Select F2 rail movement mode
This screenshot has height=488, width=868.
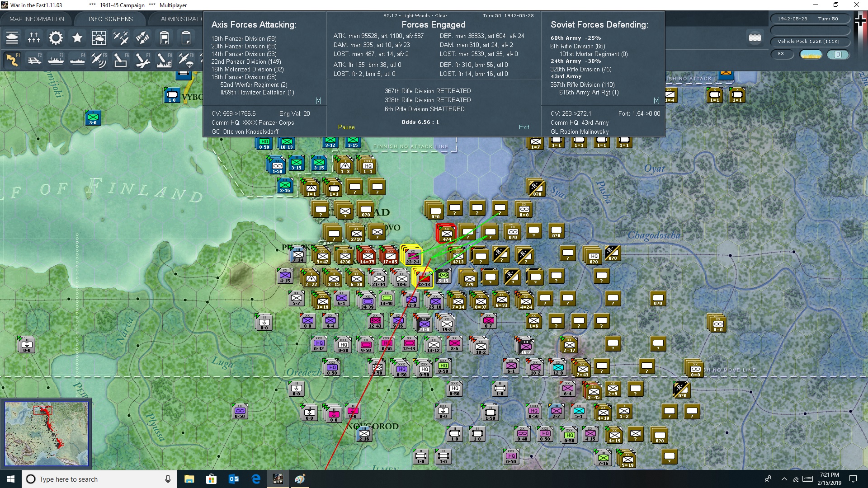pos(34,60)
